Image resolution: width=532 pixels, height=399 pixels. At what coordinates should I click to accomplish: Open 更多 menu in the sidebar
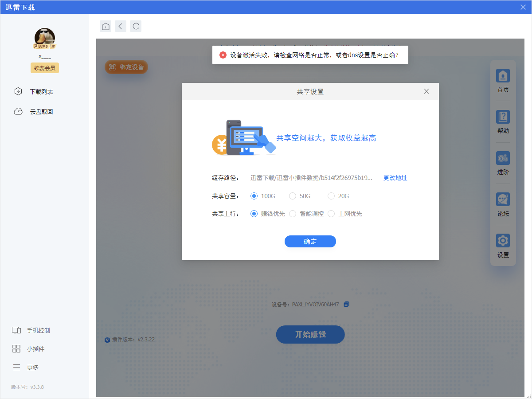point(33,368)
